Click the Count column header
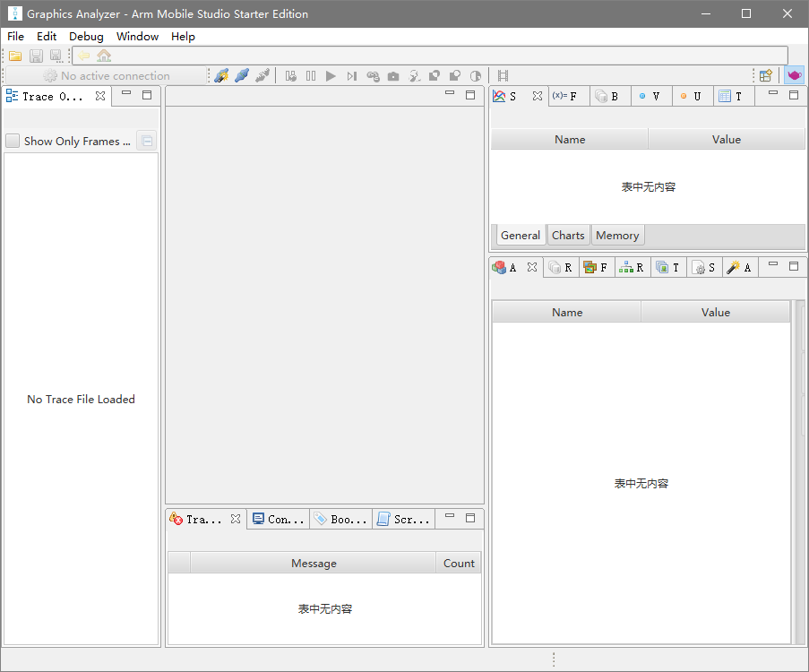This screenshot has width=809, height=672. (x=459, y=563)
